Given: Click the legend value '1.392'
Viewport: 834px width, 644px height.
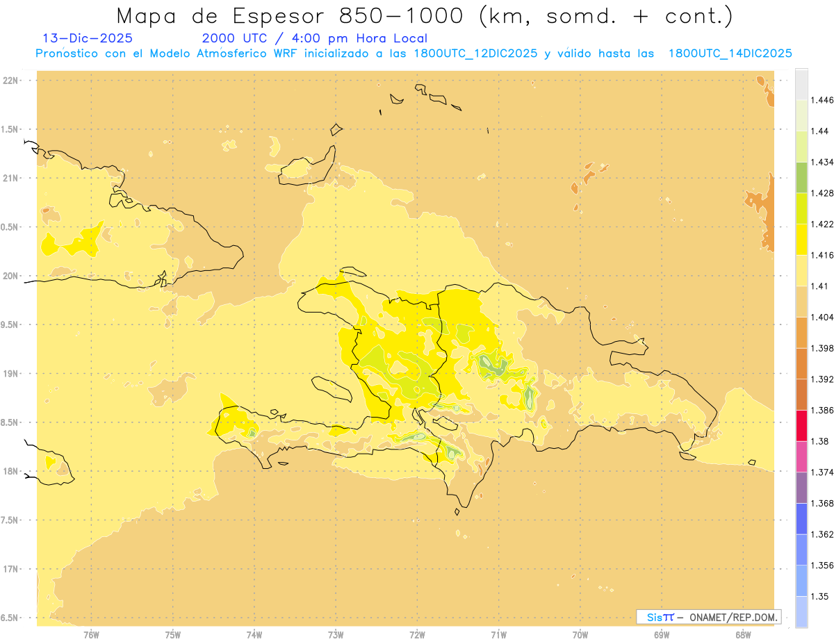Looking at the screenshot, I should coord(821,379).
